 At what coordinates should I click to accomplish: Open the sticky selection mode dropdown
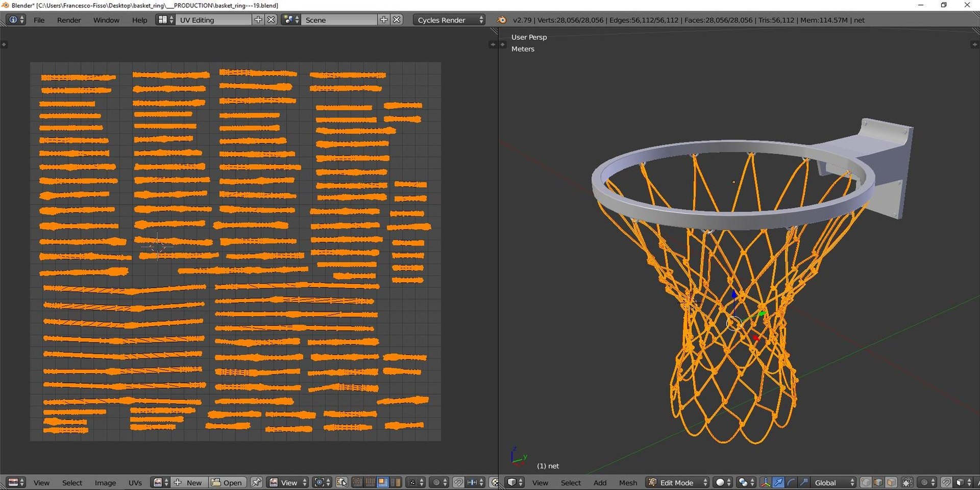416,482
